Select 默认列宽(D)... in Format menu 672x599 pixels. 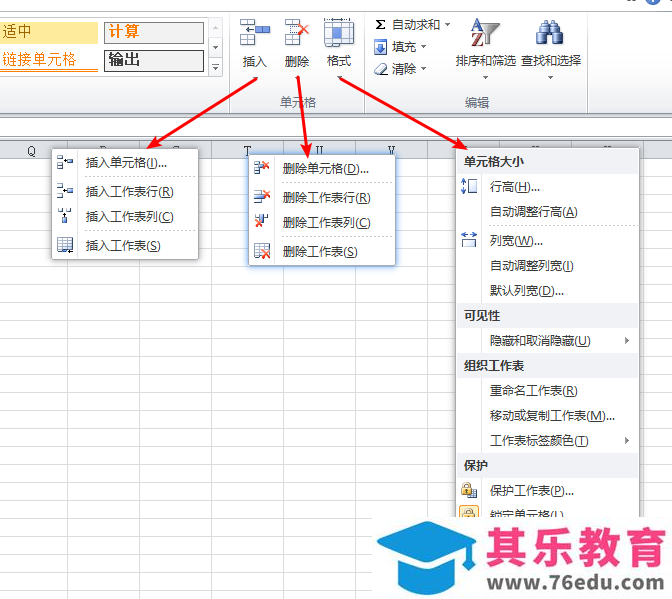(548, 291)
